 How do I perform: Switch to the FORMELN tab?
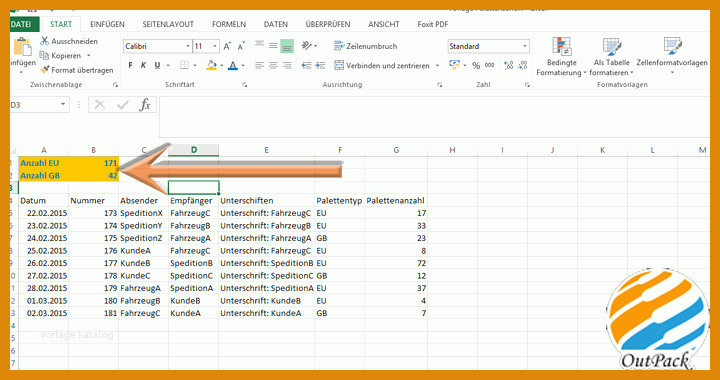229,24
